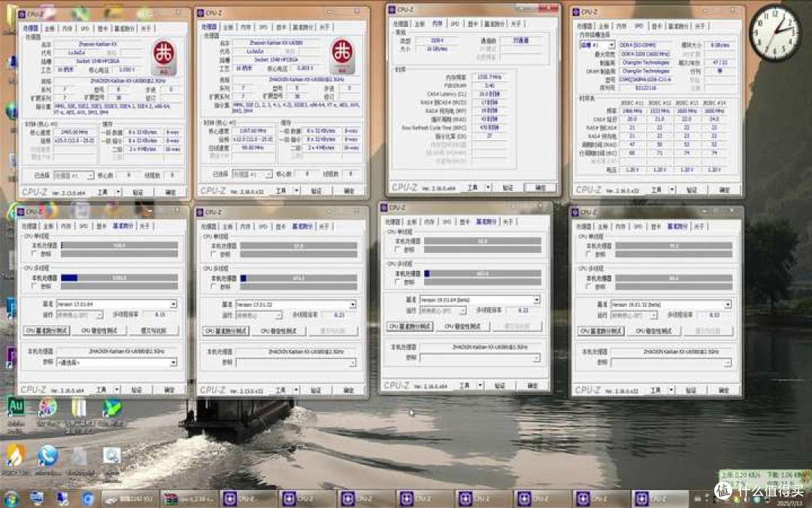Open the processor selection dropdown in the x64 CPU window
812x508 pixels.
click(x=74, y=175)
